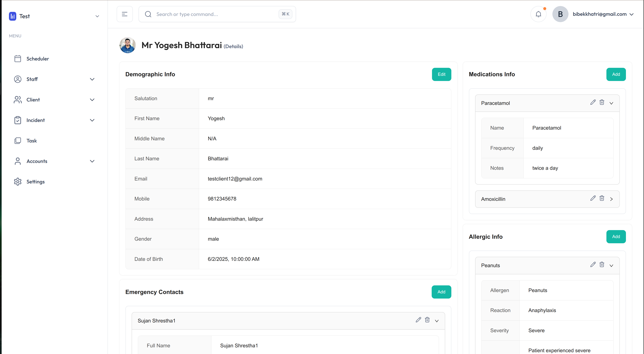Click pencil icon for Sujan Shrestha1 contact
644x354 pixels.
(418, 320)
